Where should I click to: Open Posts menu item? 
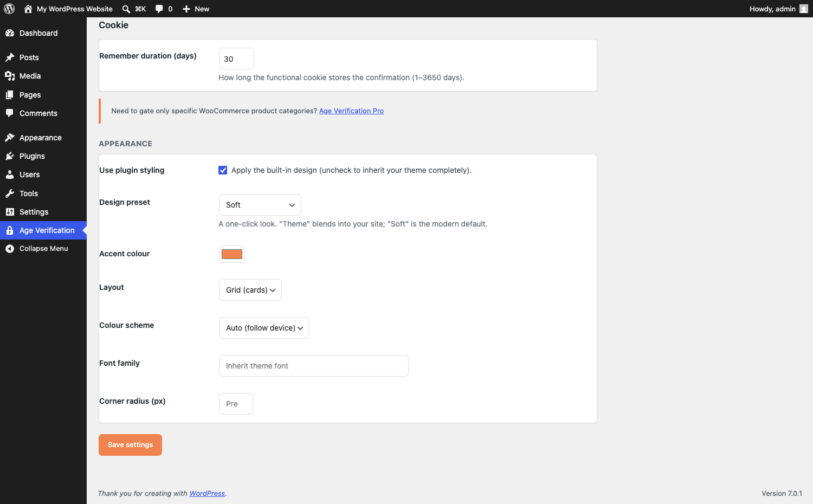coord(43,57)
